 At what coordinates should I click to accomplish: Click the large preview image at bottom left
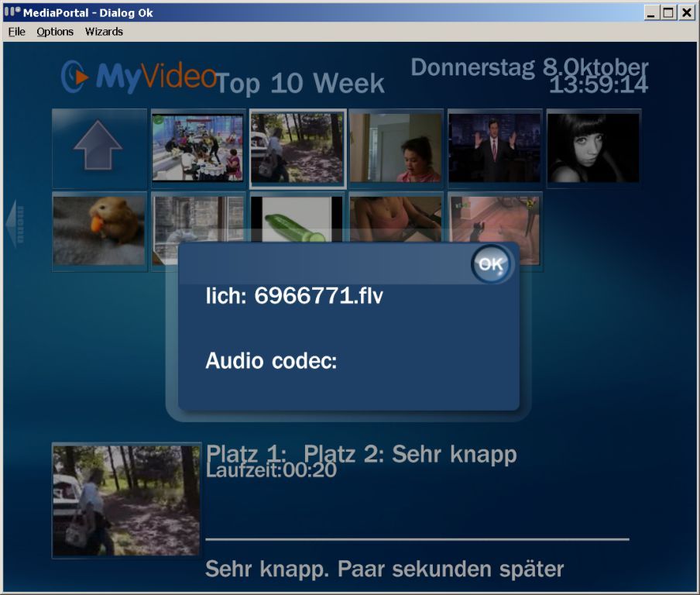click(x=126, y=500)
